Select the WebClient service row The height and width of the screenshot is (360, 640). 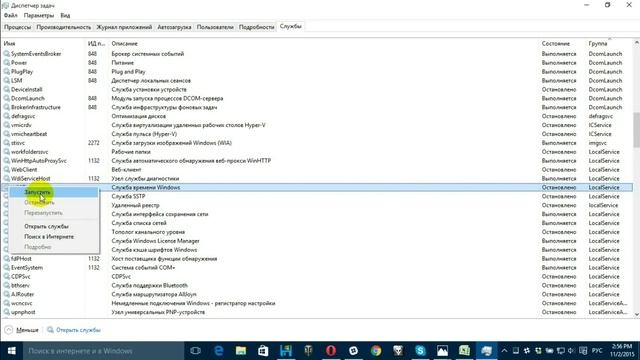(x=318, y=169)
